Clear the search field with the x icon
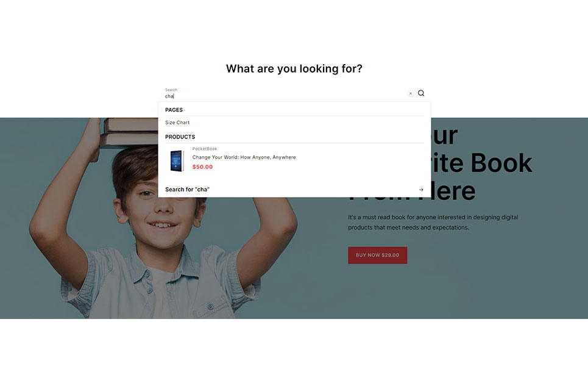This screenshot has height=366, width=588. pyautogui.click(x=410, y=93)
